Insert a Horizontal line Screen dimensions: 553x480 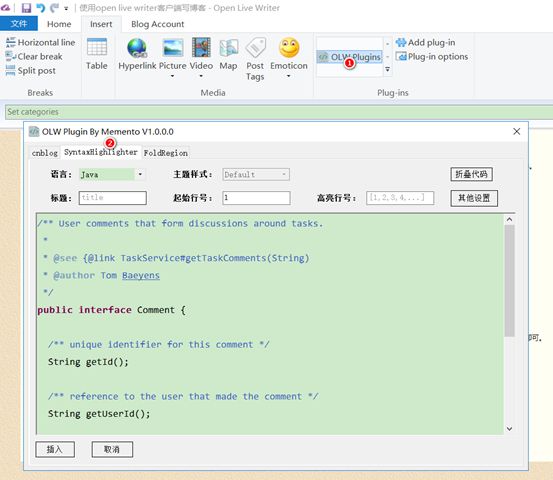41,42
